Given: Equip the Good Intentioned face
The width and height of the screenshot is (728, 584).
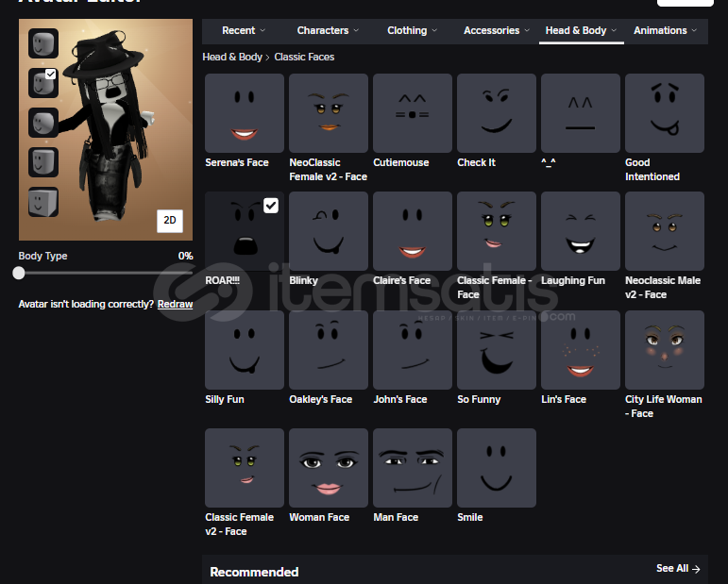Looking at the screenshot, I should coord(665,113).
